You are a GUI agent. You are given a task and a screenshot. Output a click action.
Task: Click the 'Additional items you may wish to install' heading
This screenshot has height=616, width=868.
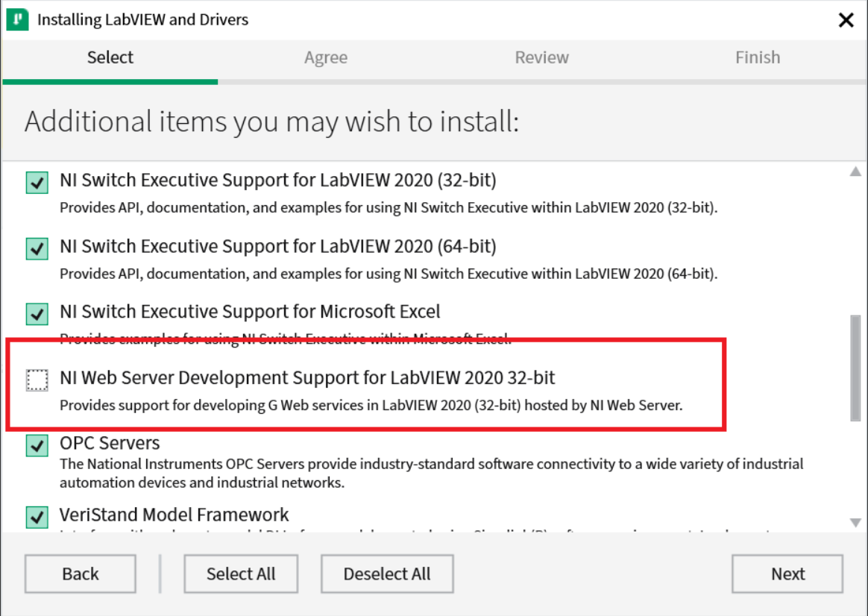pos(271,122)
